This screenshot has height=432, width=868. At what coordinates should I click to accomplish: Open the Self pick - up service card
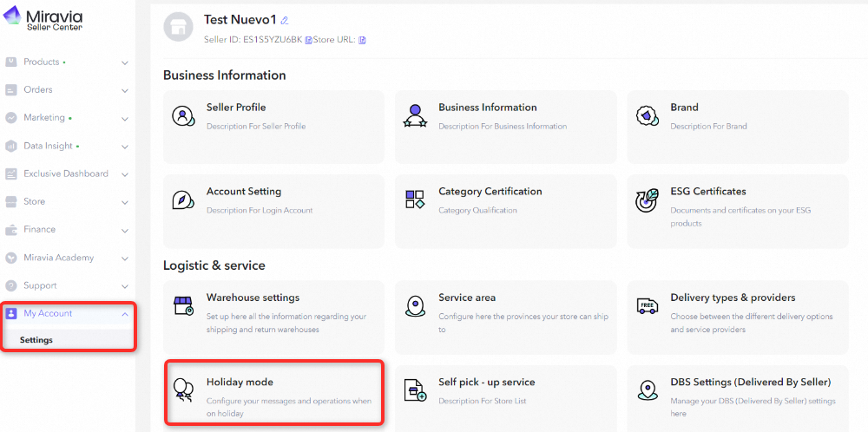pos(486,383)
